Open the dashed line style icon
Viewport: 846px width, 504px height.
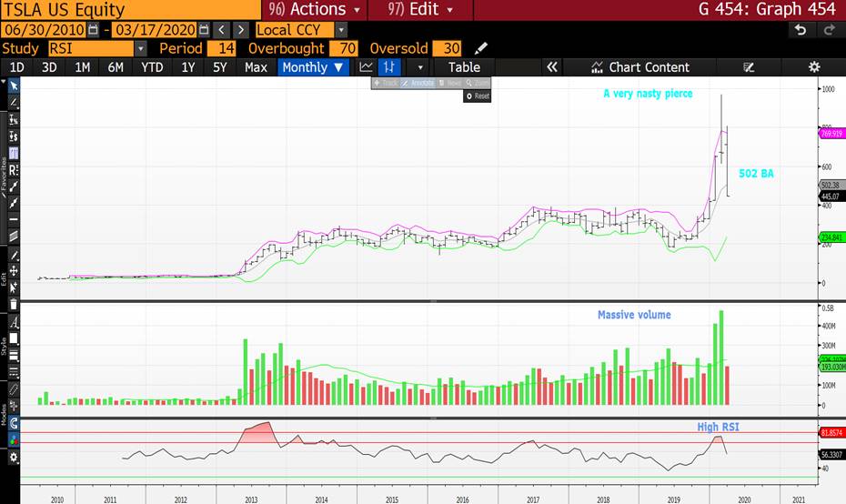click(x=14, y=372)
